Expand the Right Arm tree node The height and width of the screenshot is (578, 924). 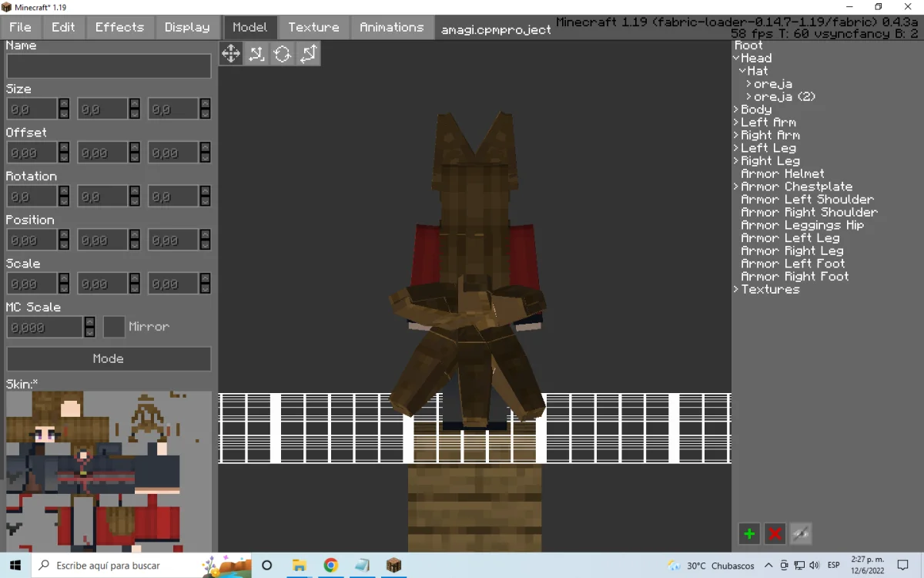coord(736,135)
